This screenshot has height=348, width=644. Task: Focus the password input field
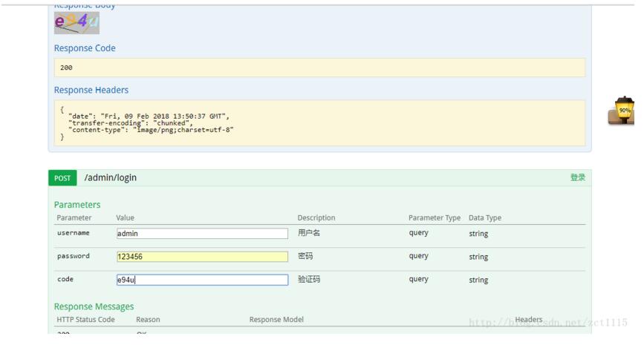coord(202,257)
